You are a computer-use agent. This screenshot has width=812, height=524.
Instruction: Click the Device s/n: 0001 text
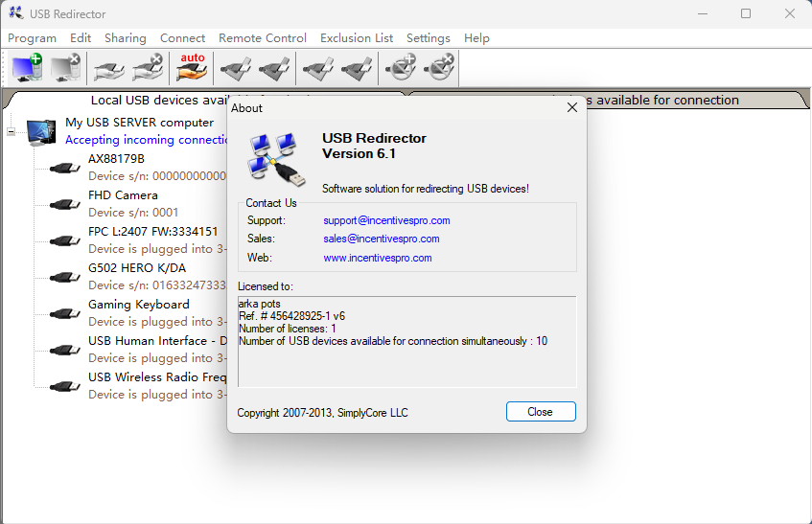tap(133, 213)
